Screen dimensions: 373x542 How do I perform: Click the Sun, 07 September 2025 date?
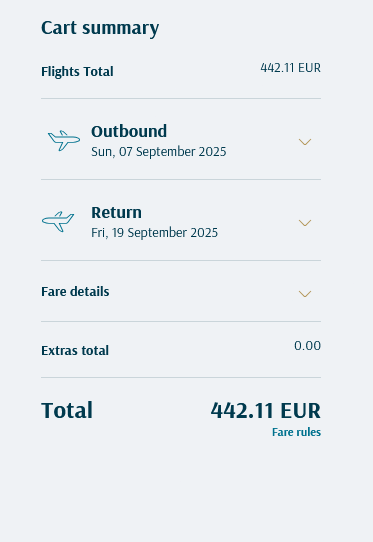pyautogui.click(x=159, y=152)
